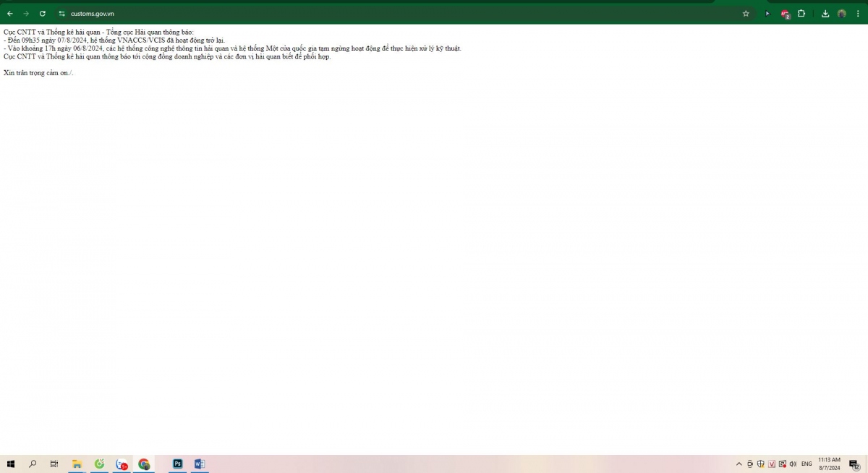The width and height of the screenshot is (868, 473).
Task: Open the Chrome profile avatar
Action: click(x=842, y=14)
